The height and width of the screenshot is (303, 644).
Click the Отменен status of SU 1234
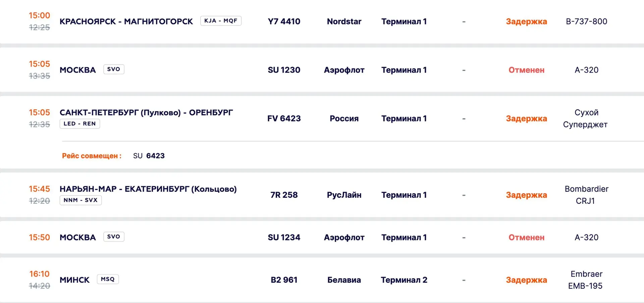526,237
